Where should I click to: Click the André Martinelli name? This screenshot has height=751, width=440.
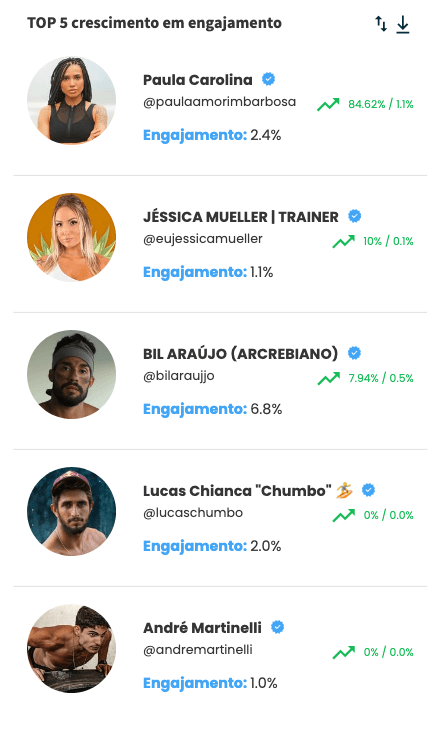pos(202,627)
